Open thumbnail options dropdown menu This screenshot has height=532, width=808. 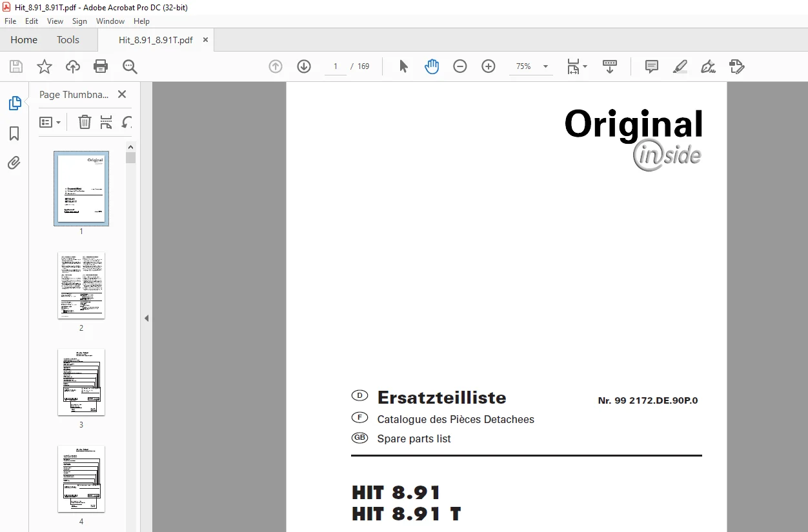[50, 122]
